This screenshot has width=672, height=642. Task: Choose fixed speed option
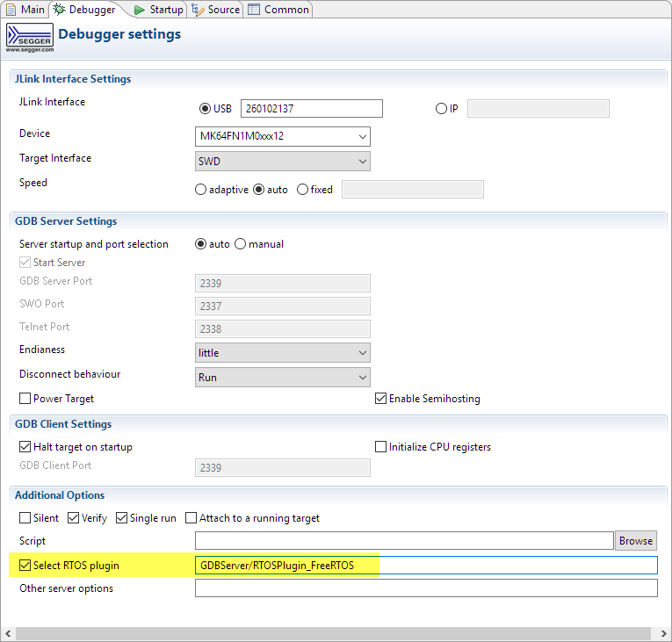[303, 190]
